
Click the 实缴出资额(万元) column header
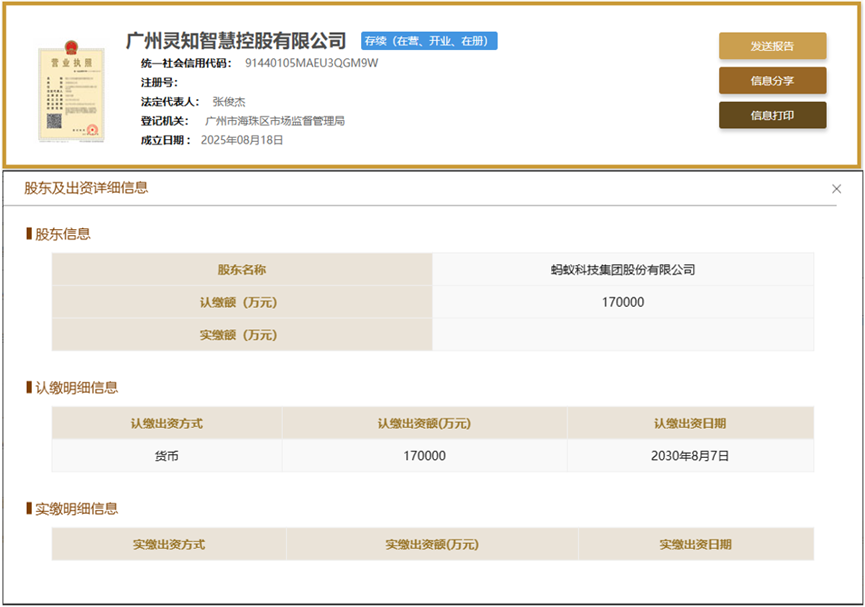(431, 545)
